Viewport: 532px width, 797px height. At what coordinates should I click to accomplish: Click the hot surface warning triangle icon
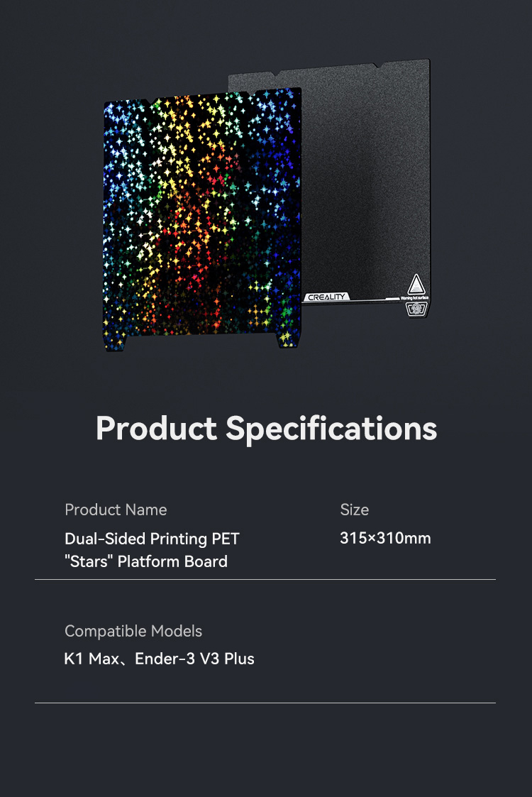pyautogui.click(x=416, y=284)
